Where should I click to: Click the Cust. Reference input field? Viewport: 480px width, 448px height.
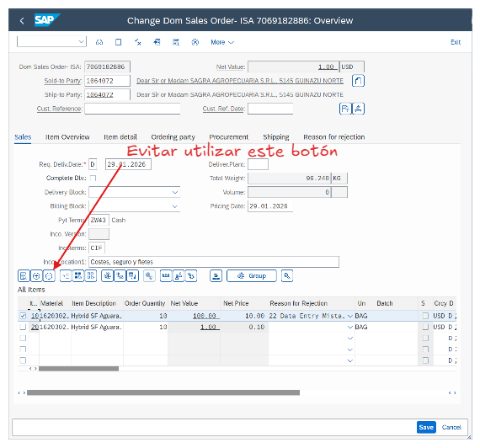132,109
